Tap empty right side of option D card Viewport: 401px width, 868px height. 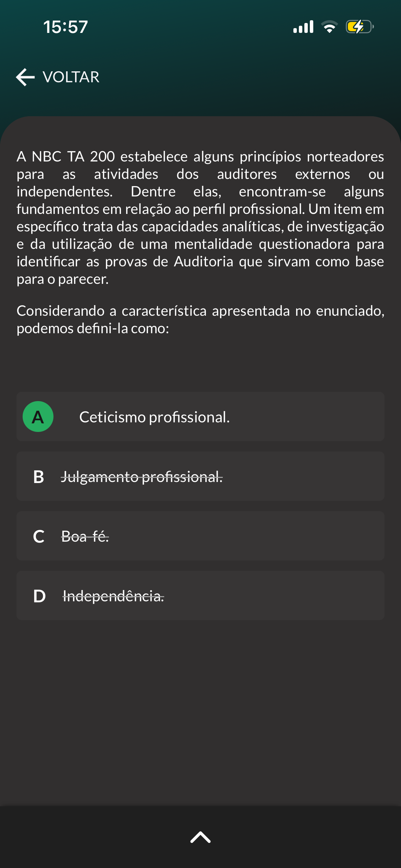(x=291, y=595)
